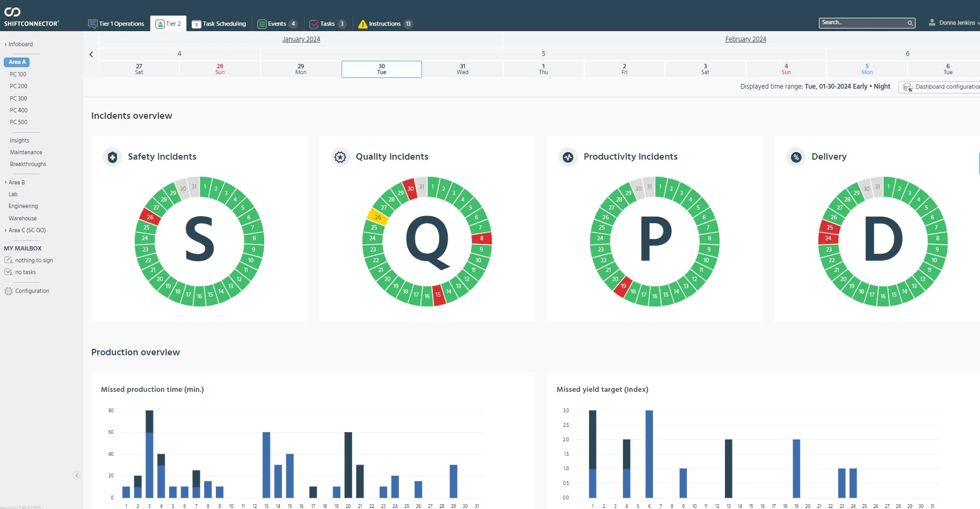980x509 pixels.
Task: Click the Configuration gear icon
Action: (x=8, y=291)
